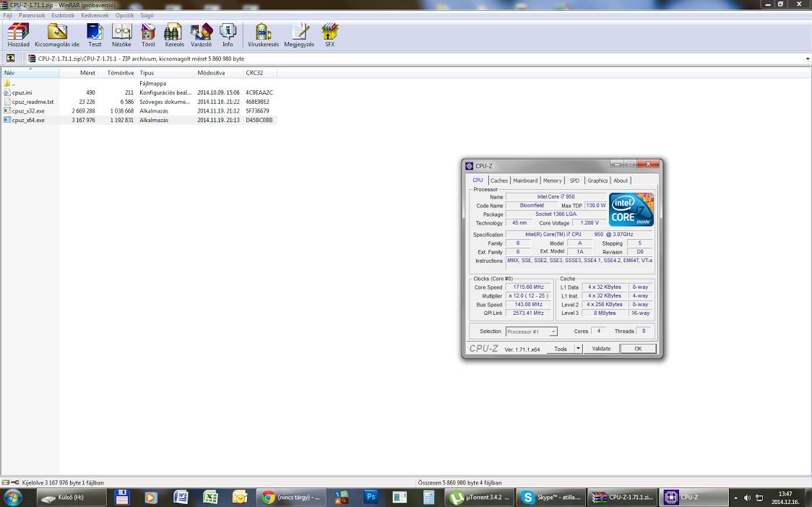Select the cpuz_x64.exe file
Image resolution: width=812 pixels, height=507 pixels.
click(138, 120)
